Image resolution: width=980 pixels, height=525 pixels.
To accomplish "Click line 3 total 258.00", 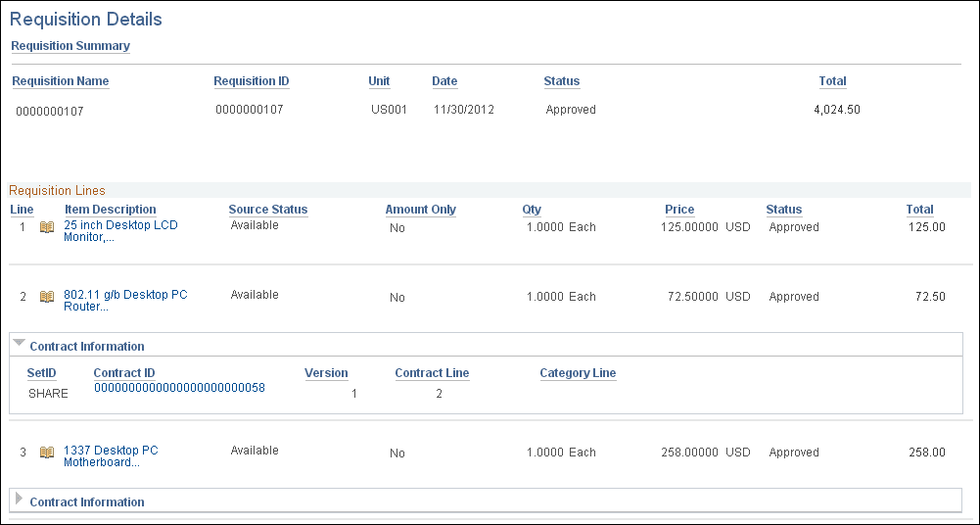I will (x=927, y=452).
